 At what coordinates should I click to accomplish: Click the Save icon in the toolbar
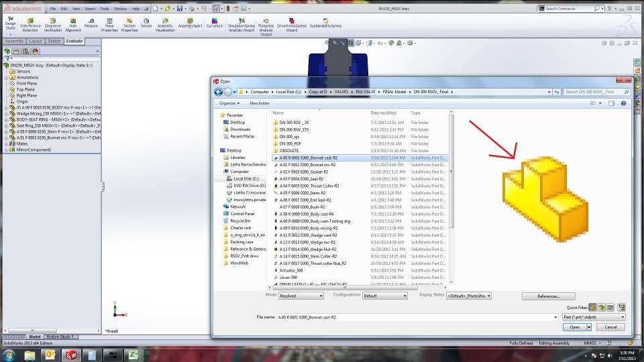point(180,8)
